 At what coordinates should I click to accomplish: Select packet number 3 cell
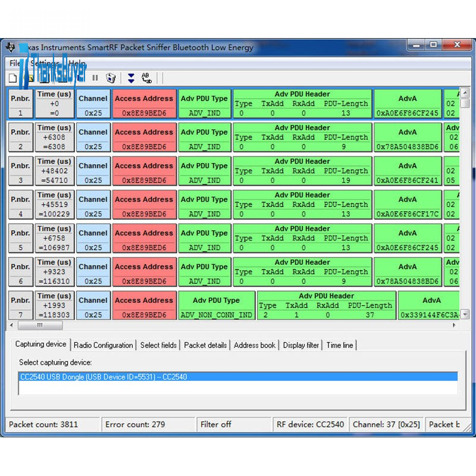(20, 171)
